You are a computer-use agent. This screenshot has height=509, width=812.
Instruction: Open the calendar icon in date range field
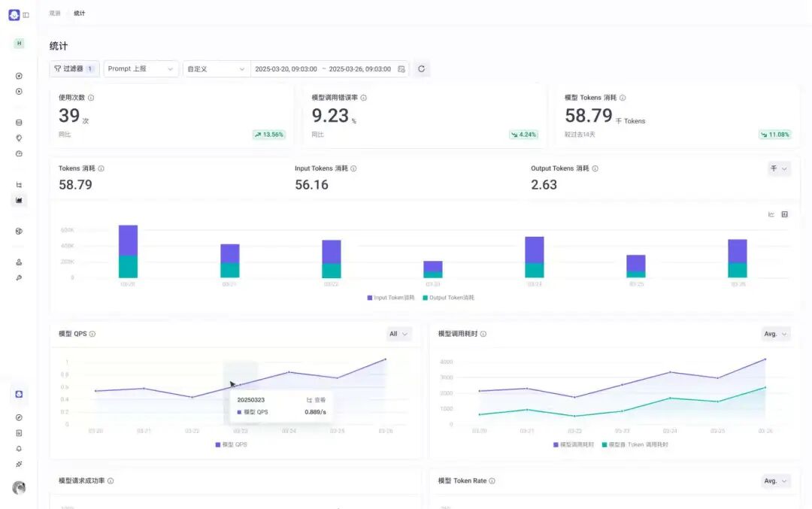(401, 69)
